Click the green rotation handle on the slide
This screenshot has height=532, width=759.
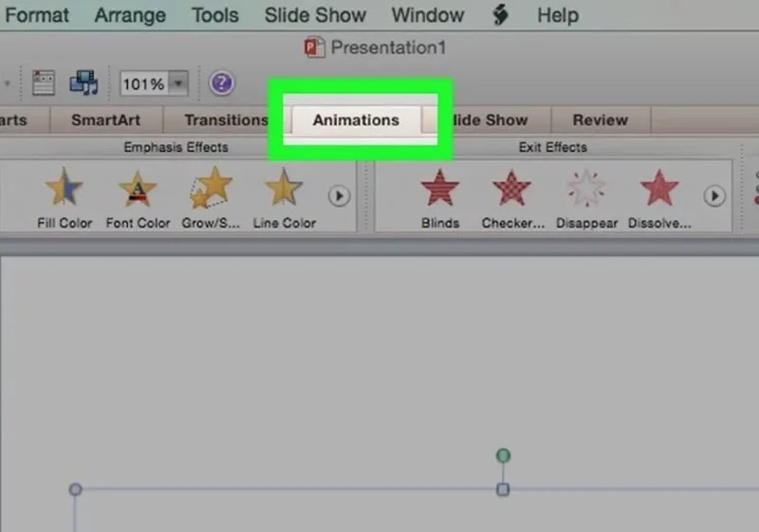click(x=504, y=455)
